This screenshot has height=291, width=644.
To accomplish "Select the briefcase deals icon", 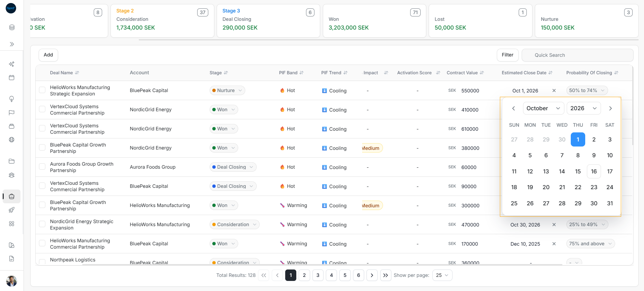I will tap(12, 197).
